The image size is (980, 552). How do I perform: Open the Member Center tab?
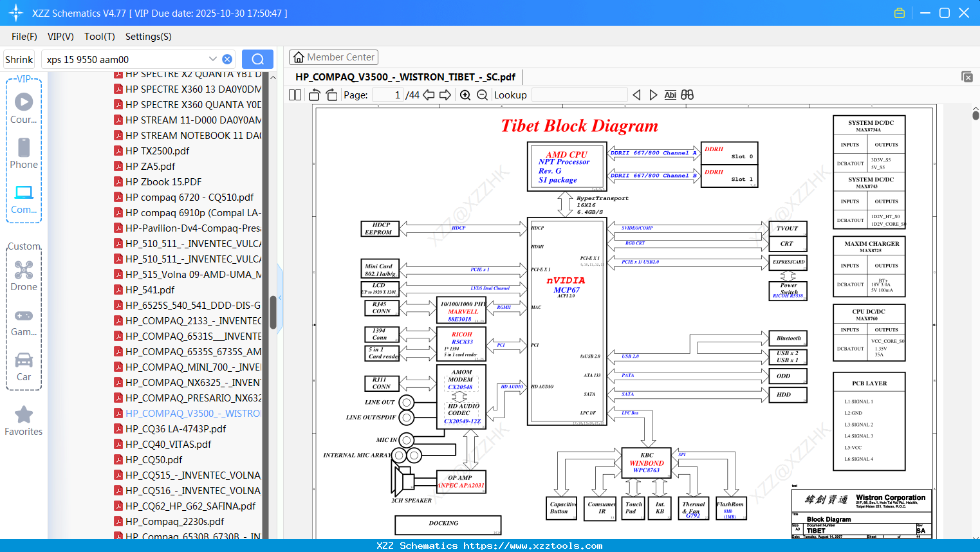click(333, 57)
